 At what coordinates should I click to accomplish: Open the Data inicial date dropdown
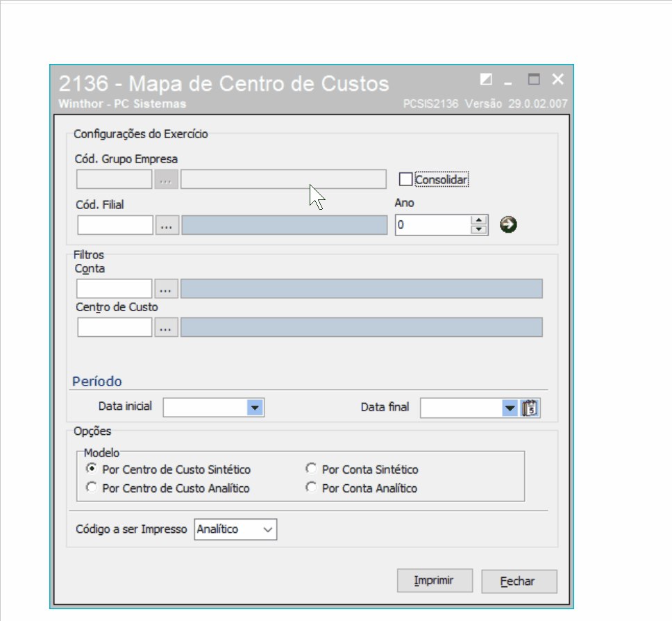(255, 408)
